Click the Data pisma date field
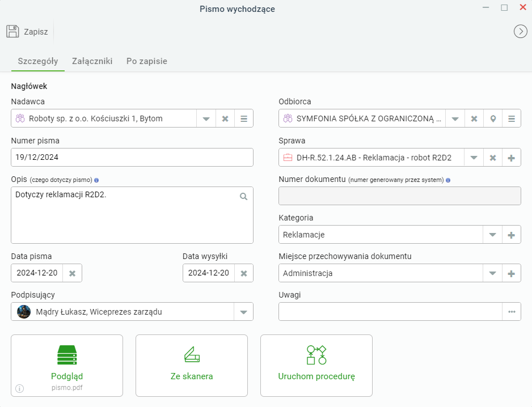 [x=37, y=273]
